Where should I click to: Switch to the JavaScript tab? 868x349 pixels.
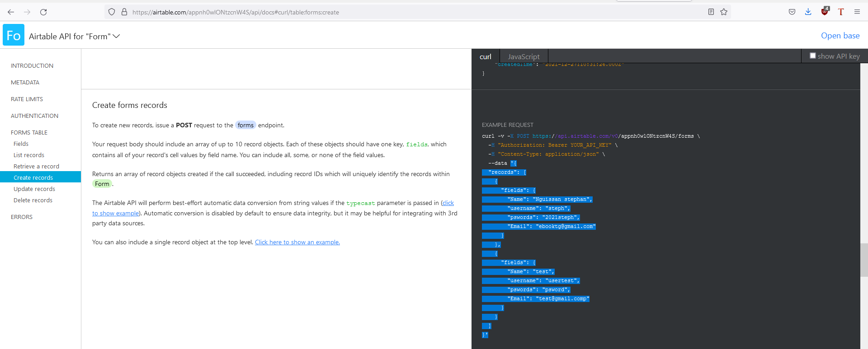[524, 56]
